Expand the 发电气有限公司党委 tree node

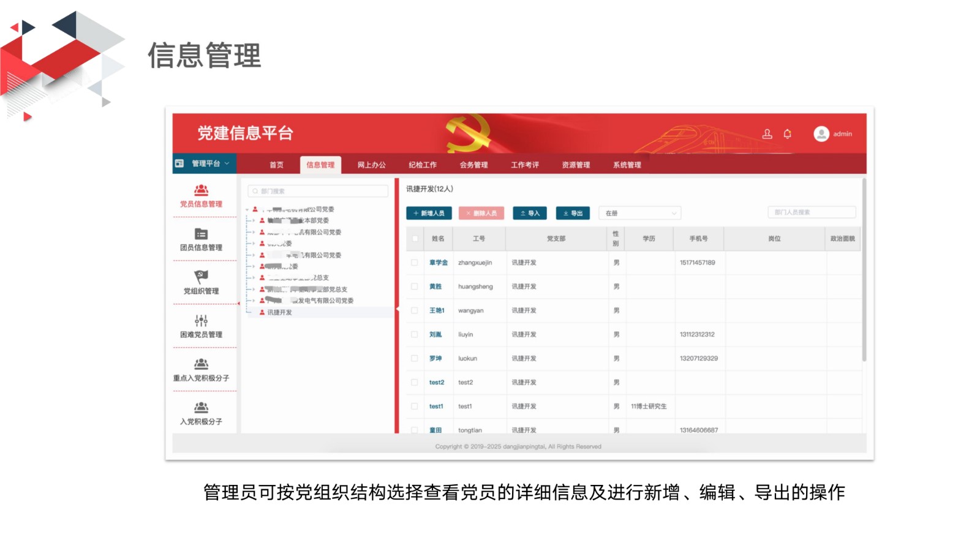[254, 301]
